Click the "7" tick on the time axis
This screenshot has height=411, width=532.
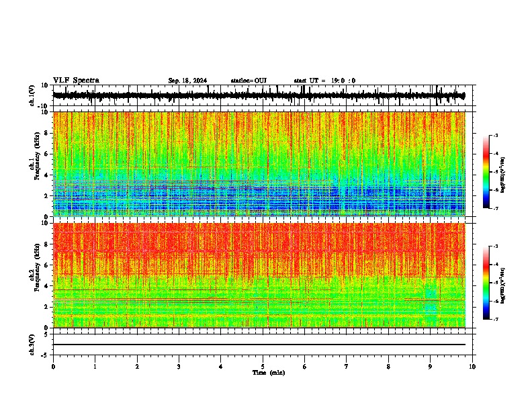pyautogui.click(x=347, y=367)
